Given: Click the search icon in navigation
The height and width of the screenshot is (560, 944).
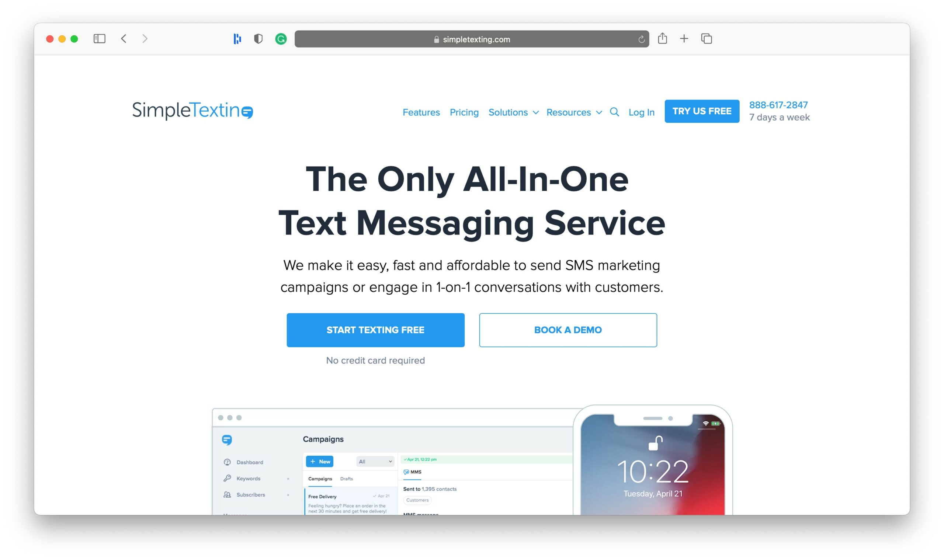Looking at the screenshot, I should pos(613,111).
